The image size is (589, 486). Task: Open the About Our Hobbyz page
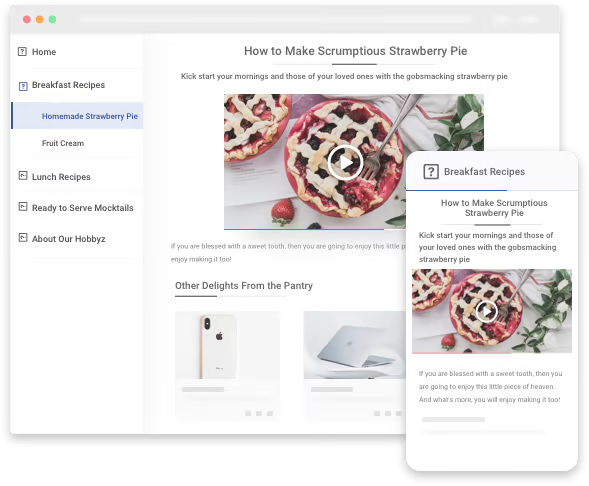click(x=68, y=239)
